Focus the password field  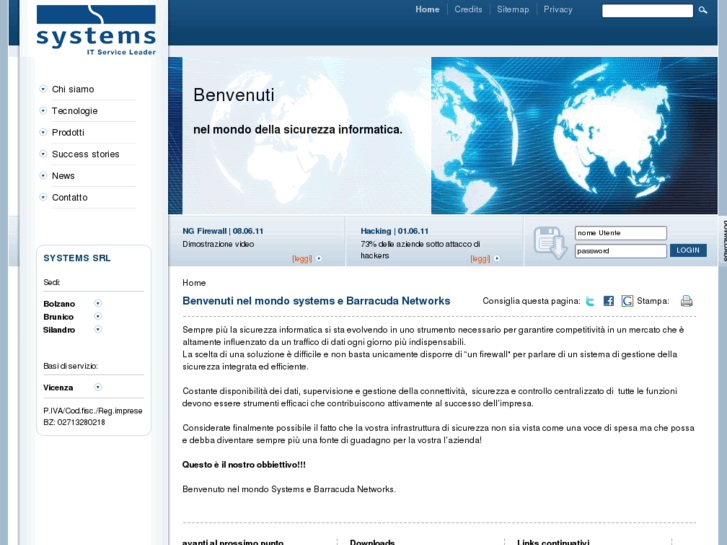tap(621, 251)
